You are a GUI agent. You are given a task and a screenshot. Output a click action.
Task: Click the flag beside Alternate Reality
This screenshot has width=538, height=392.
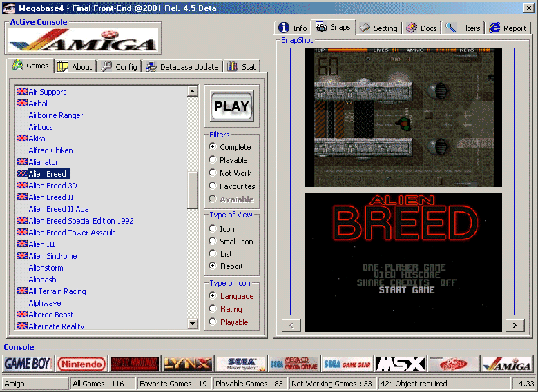point(22,326)
